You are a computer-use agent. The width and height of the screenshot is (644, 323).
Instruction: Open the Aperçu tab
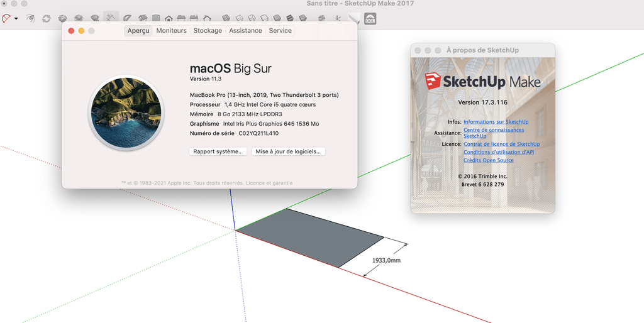pos(138,31)
